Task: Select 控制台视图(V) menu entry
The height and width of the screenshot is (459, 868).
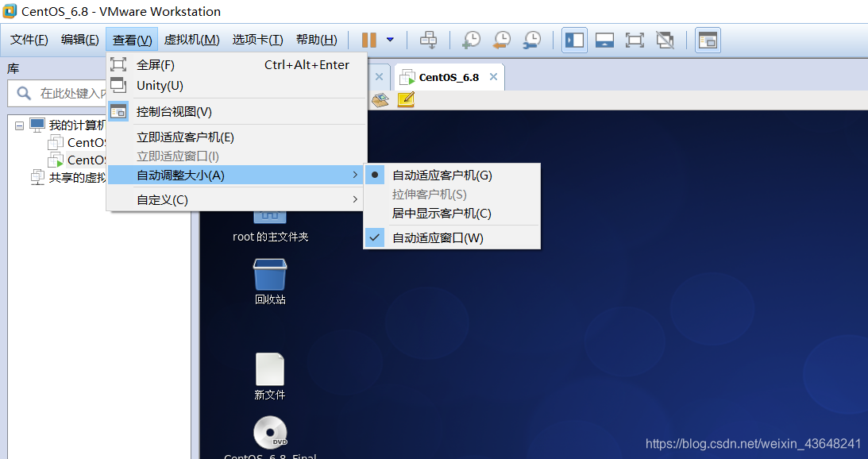Action: (237, 112)
